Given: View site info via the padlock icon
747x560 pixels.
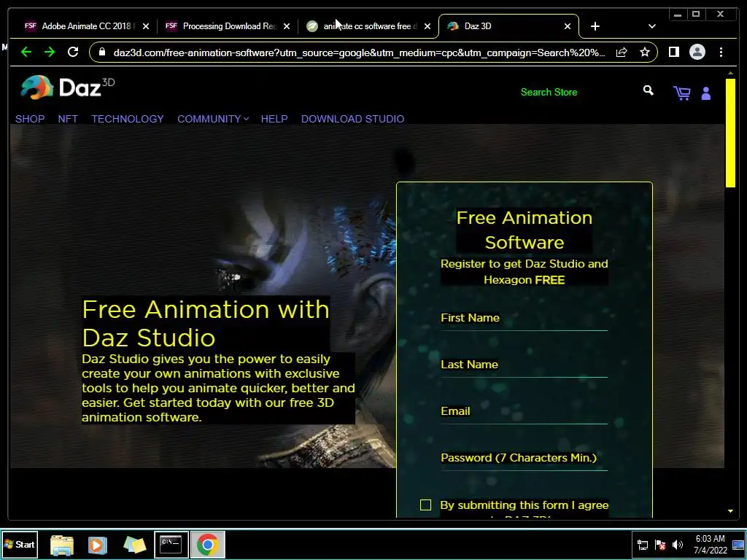Looking at the screenshot, I should coord(102,52).
